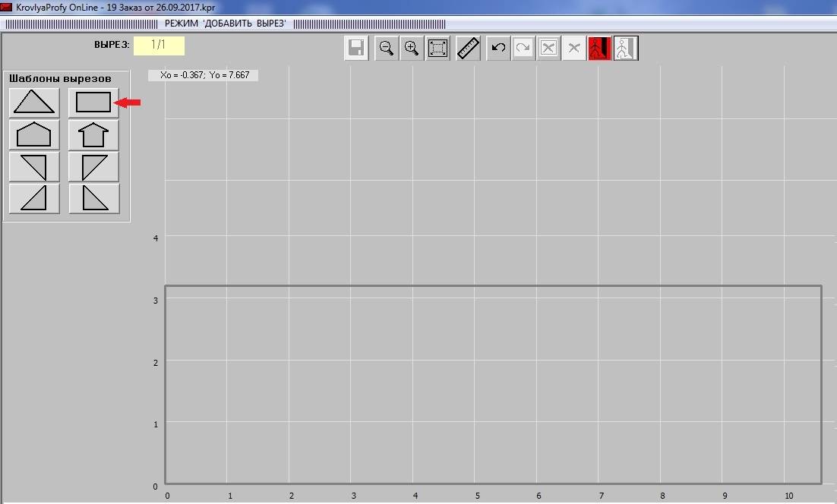837x504 pixels.
Task: Select right triangle template with bottom-left corner
Action: [x=93, y=199]
